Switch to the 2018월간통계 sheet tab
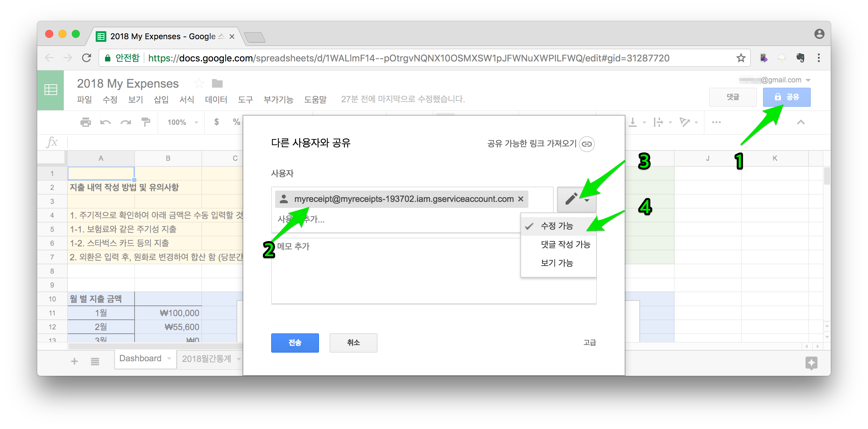 pyautogui.click(x=207, y=359)
